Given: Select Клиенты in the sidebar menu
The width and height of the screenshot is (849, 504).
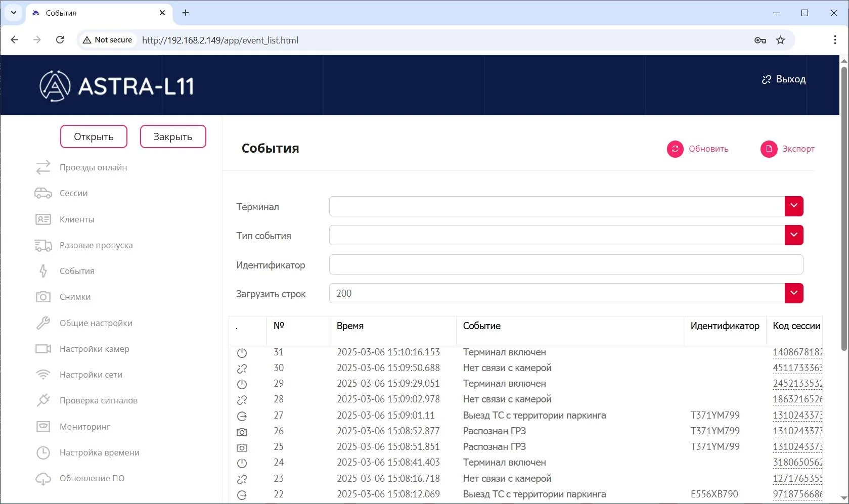Looking at the screenshot, I should click(77, 219).
